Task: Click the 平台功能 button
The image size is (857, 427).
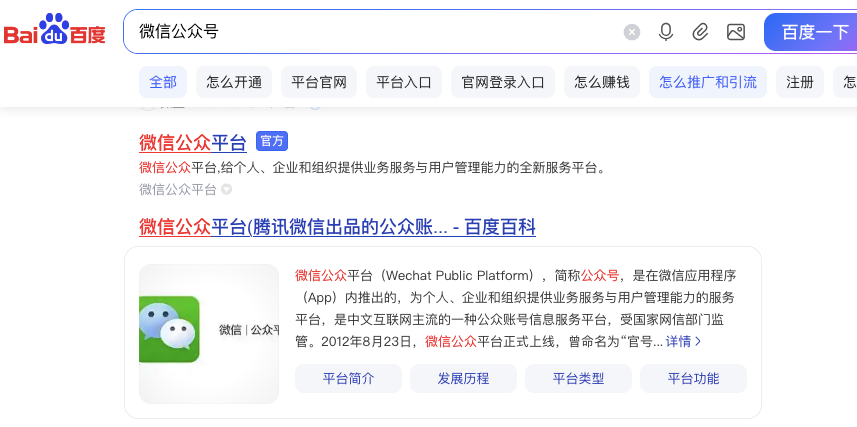Action: tap(693, 378)
